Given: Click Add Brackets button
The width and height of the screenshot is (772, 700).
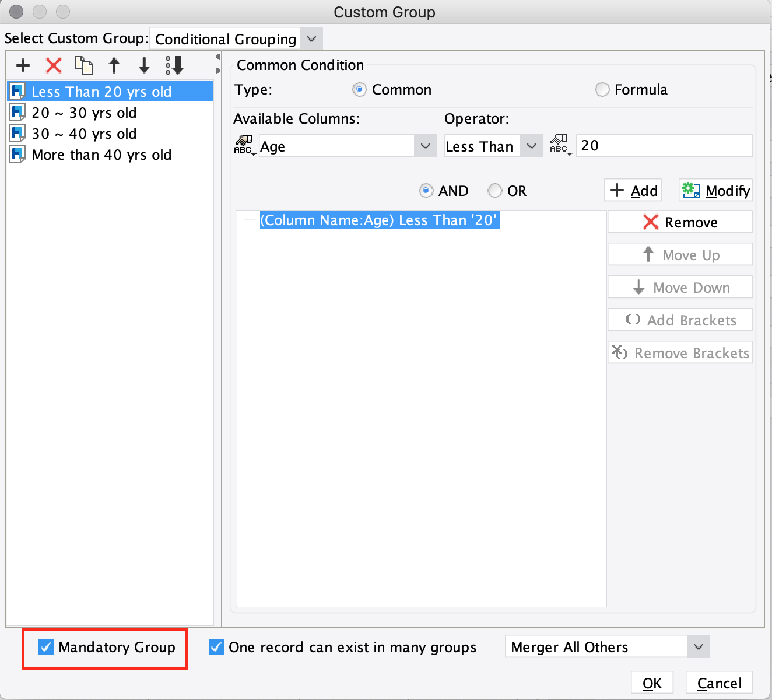Looking at the screenshot, I should [679, 320].
